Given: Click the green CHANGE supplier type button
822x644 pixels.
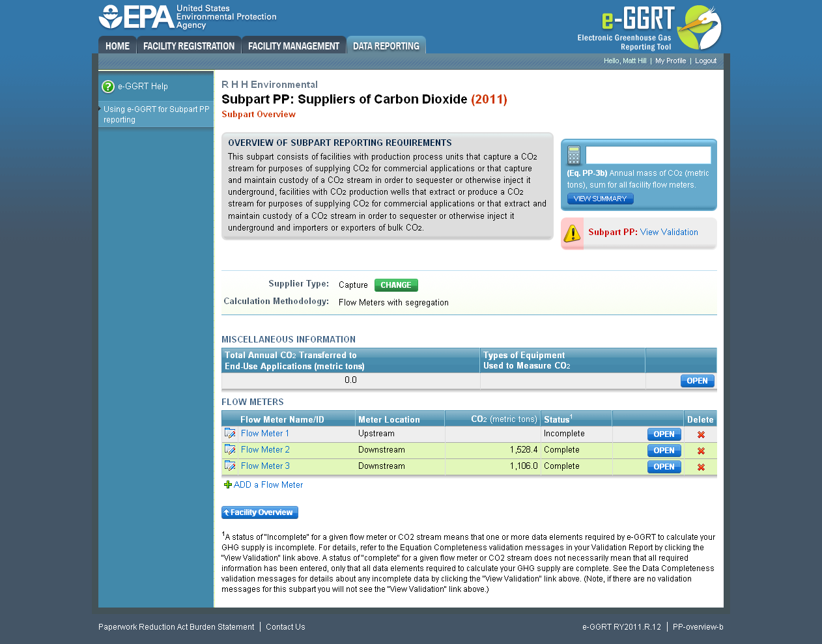Looking at the screenshot, I should coord(396,285).
